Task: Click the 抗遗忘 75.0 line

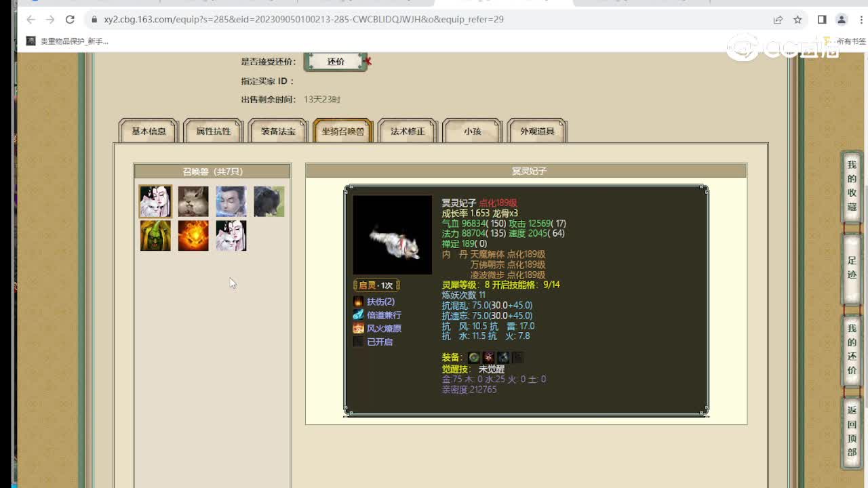Action: [488, 315]
